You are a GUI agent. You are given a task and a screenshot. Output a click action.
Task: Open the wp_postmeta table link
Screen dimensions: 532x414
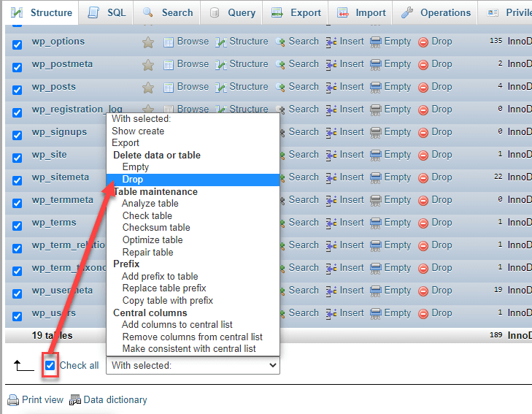[62, 64]
